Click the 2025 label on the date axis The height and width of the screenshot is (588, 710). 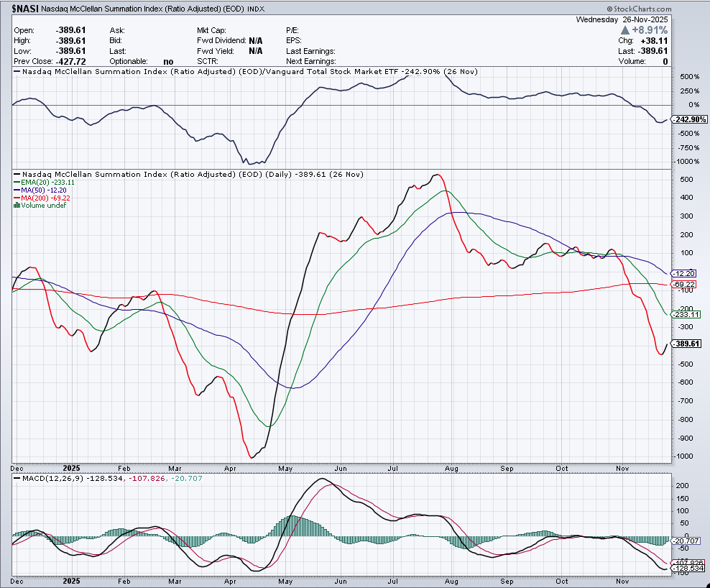[70, 468]
